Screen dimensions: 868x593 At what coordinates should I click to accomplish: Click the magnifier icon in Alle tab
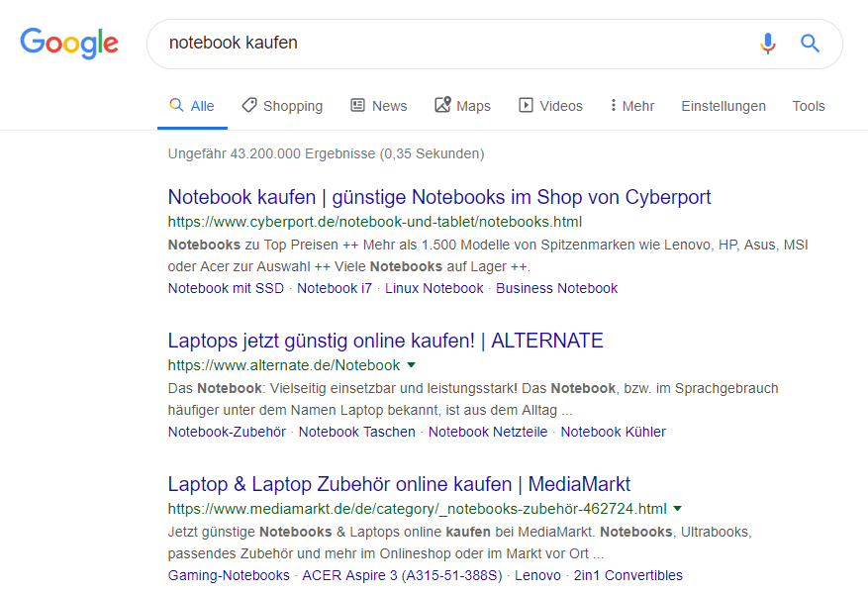click(x=176, y=105)
